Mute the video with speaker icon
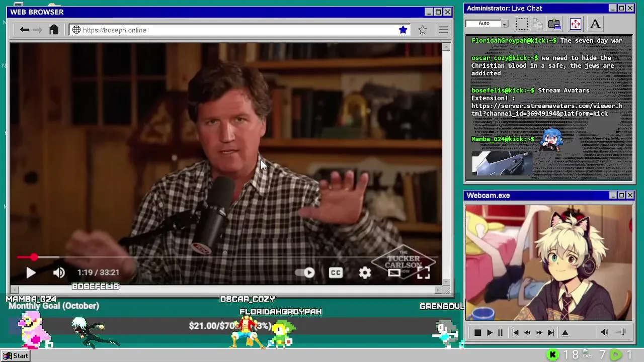The image size is (644, 362). (x=59, y=273)
